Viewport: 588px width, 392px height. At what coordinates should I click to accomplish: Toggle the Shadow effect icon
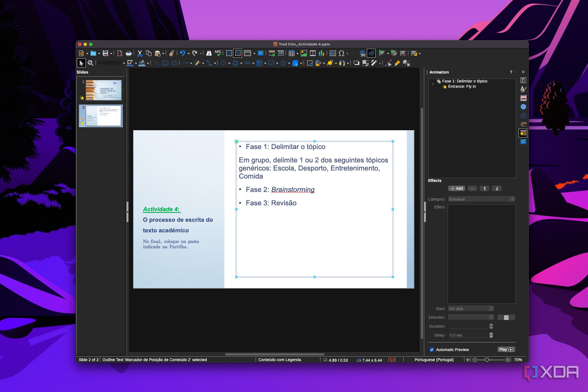tap(356, 63)
